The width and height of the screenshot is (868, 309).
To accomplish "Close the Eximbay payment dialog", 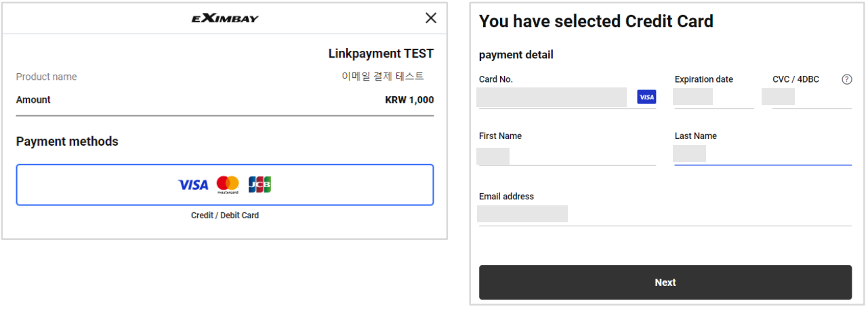I will click(x=431, y=18).
